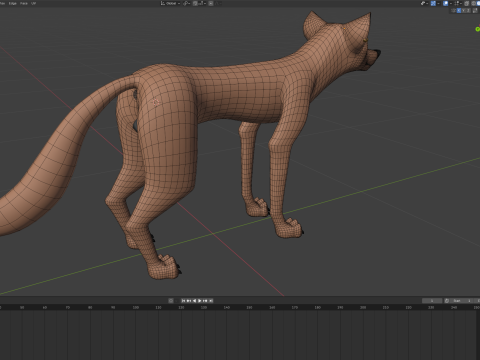This screenshot has width=480, height=360.
Task: Toggle viewport gizmos display
Action: pyautogui.click(x=433, y=3)
